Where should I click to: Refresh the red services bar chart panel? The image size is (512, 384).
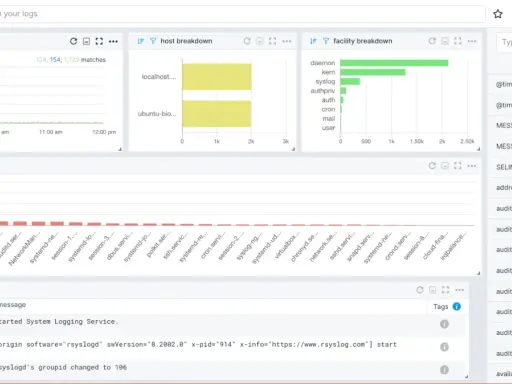click(x=432, y=166)
